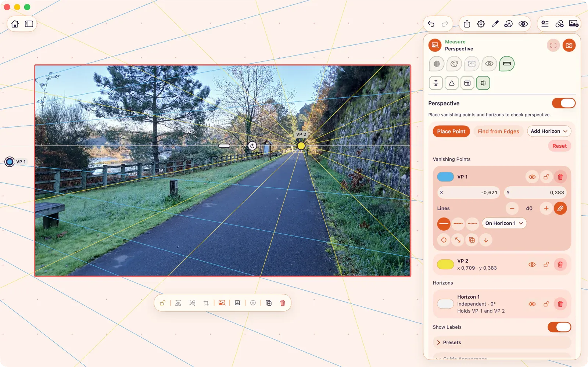Screen dimensions: 588x367
Task: Select the eye view tab
Action: point(489,64)
